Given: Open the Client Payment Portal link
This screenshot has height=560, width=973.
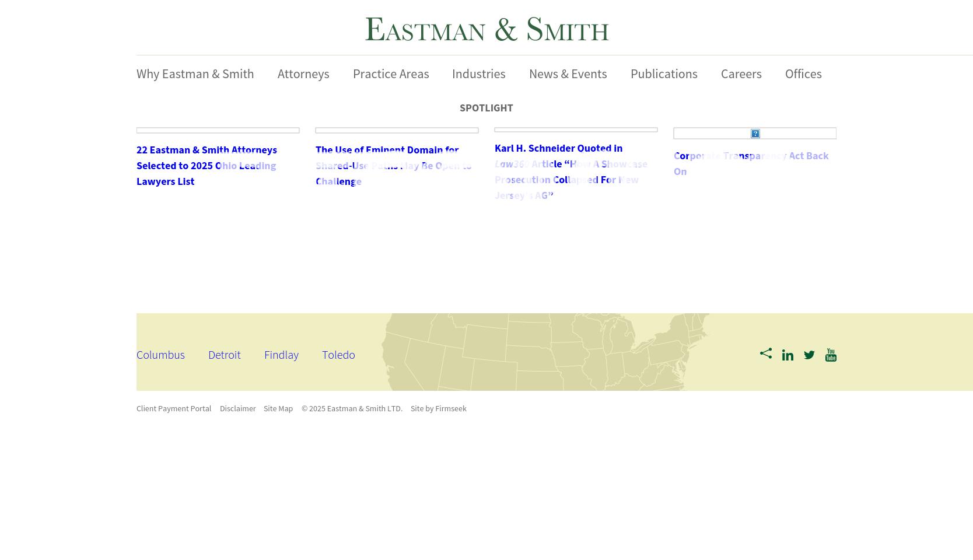Looking at the screenshot, I should tap(174, 409).
